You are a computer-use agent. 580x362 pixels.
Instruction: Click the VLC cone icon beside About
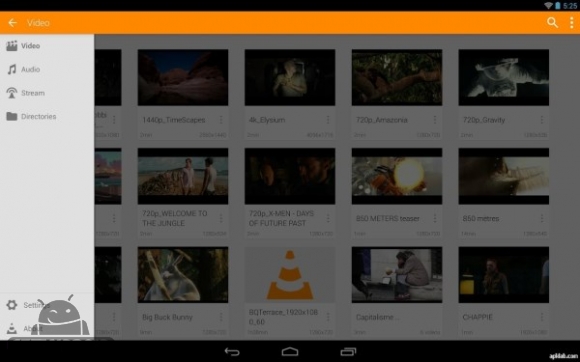click(x=12, y=328)
